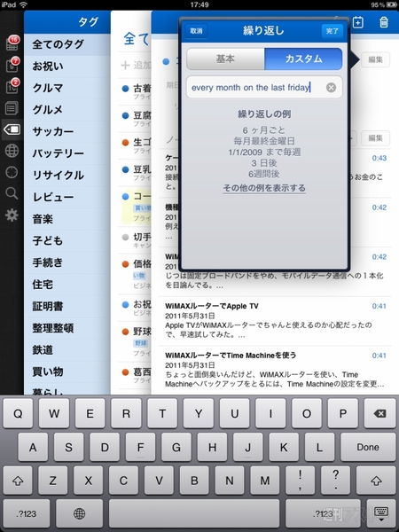The image size is (399, 532).
Task: Select the 整理整頓 tag
Action: point(67,328)
